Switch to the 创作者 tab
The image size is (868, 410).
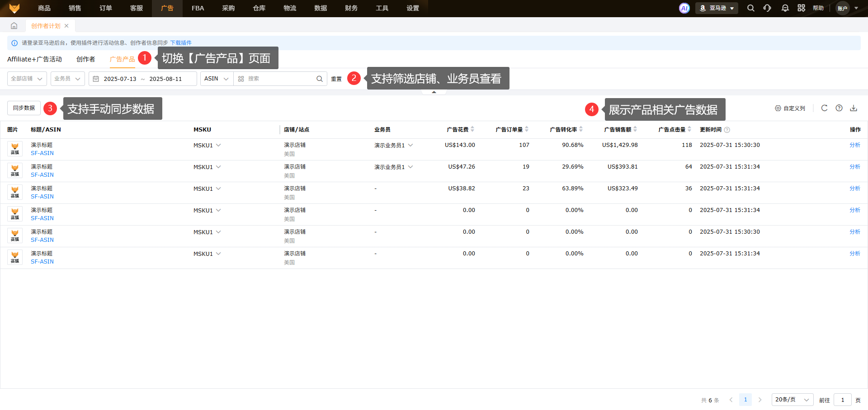85,59
